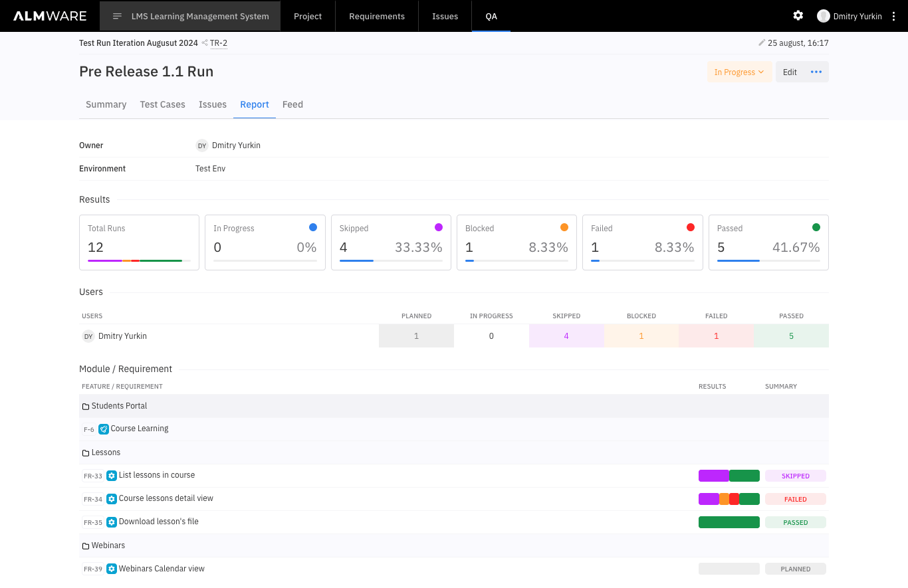Viewport: 908px width, 588px height.
Task: Open the QA menu
Action: [x=491, y=16]
